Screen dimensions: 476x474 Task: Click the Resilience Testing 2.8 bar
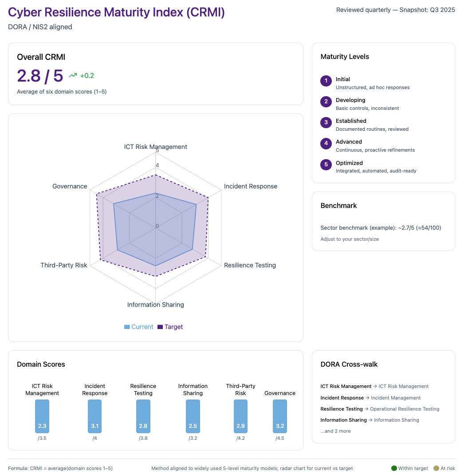coord(143,416)
